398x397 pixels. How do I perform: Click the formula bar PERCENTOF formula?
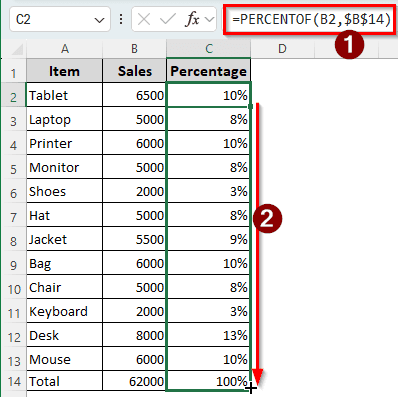pyautogui.click(x=311, y=19)
